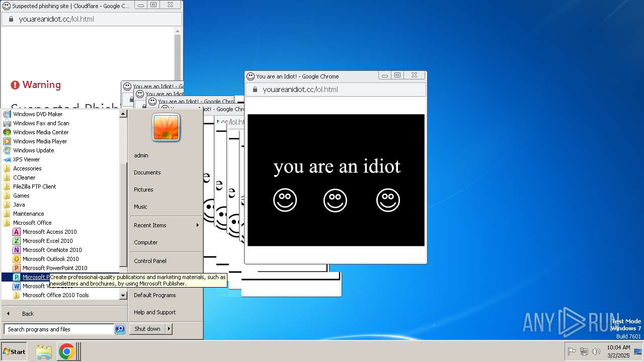The height and width of the screenshot is (362, 644).
Task: Expand Recent Items submenu
Action: pyautogui.click(x=166, y=225)
